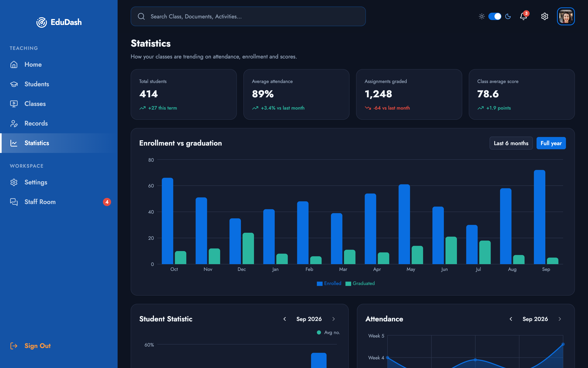Open the Students menu item
This screenshot has width=588, height=368.
pos(59,84)
